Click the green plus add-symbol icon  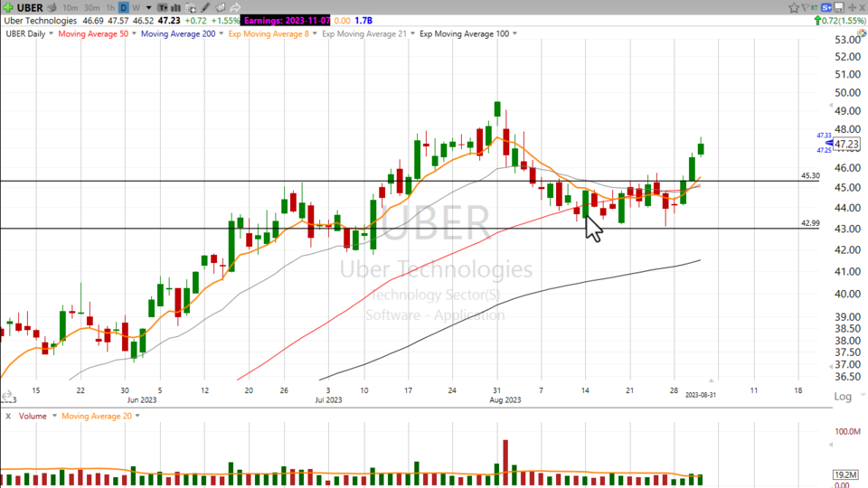[x=8, y=7]
